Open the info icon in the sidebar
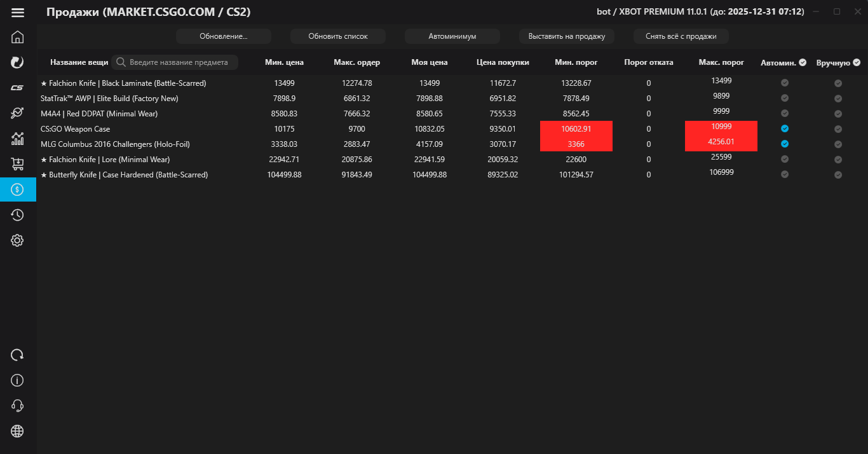The image size is (868, 454). coord(18,380)
